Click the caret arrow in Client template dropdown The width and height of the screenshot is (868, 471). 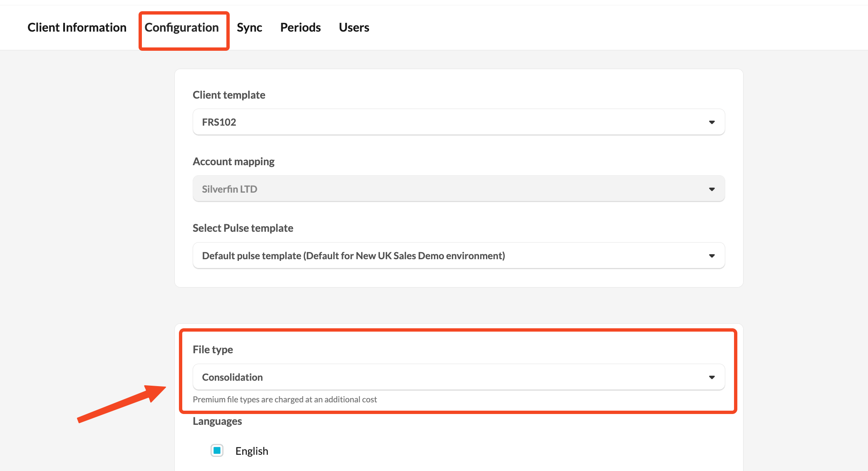(712, 122)
